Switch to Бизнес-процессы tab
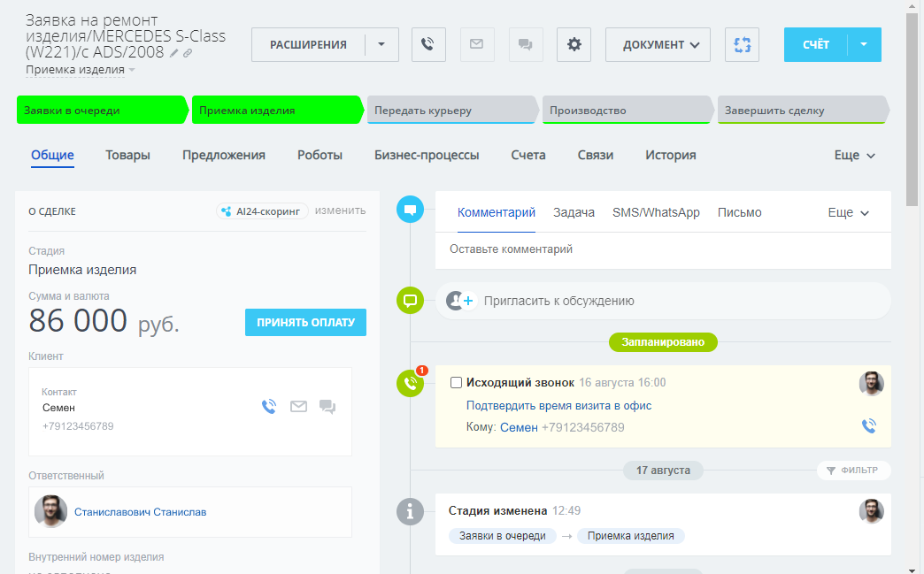The height and width of the screenshot is (574, 924). (427, 156)
